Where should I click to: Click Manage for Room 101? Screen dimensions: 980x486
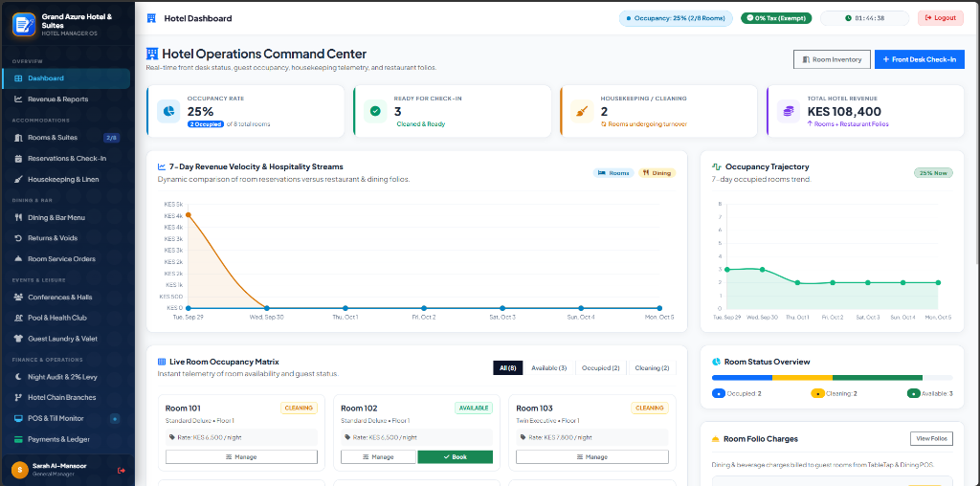[x=241, y=456]
